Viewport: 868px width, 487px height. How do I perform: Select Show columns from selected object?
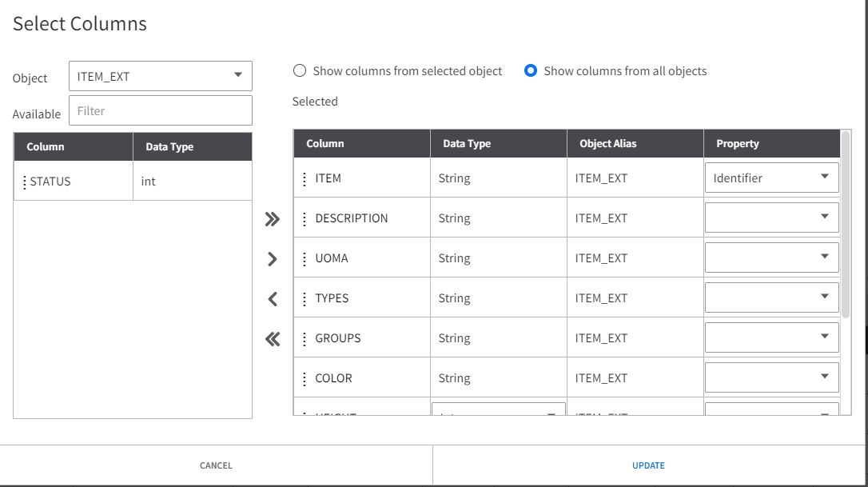300,71
